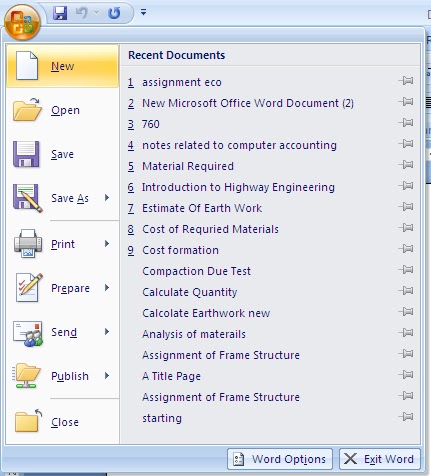
Task: Expand the Publish submenu arrow
Action: tap(107, 376)
